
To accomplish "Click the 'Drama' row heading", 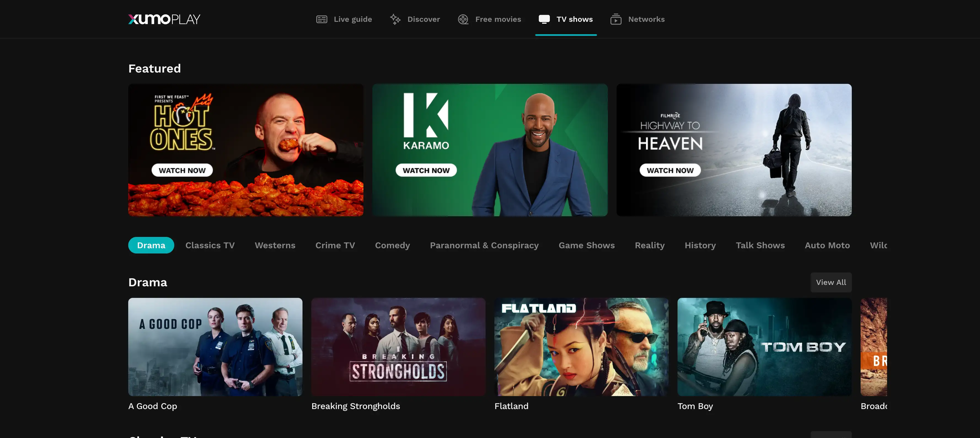I will point(148,282).
